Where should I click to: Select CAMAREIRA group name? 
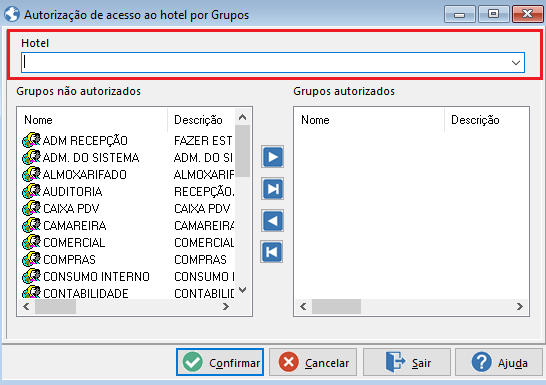[x=75, y=226]
